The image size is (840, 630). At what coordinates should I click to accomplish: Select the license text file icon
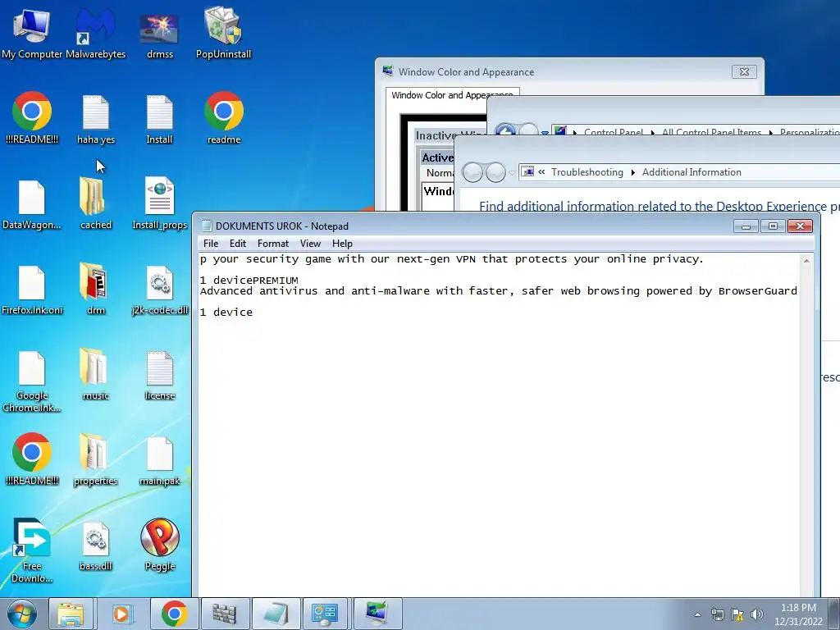160,375
